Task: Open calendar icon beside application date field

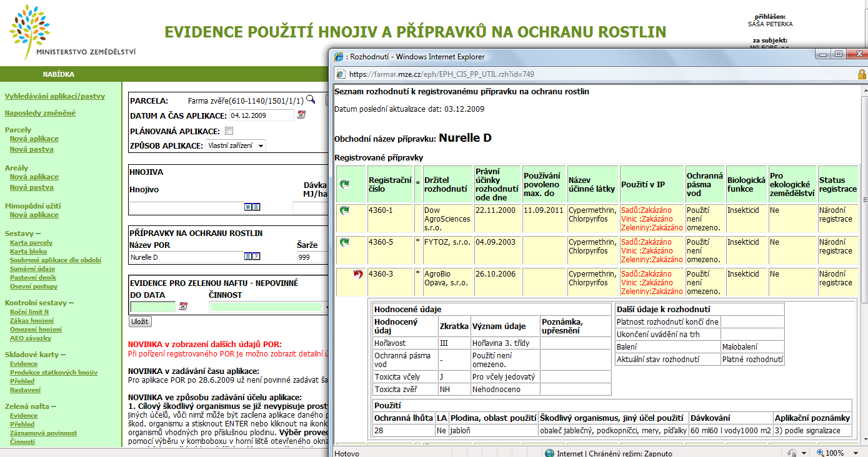Action: (301, 115)
